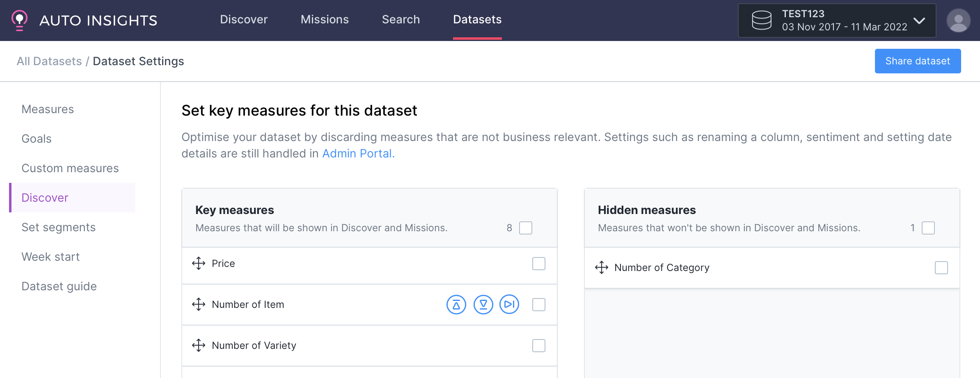Click the Number of Variety label
The width and height of the screenshot is (980, 378).
coord(254,345)
